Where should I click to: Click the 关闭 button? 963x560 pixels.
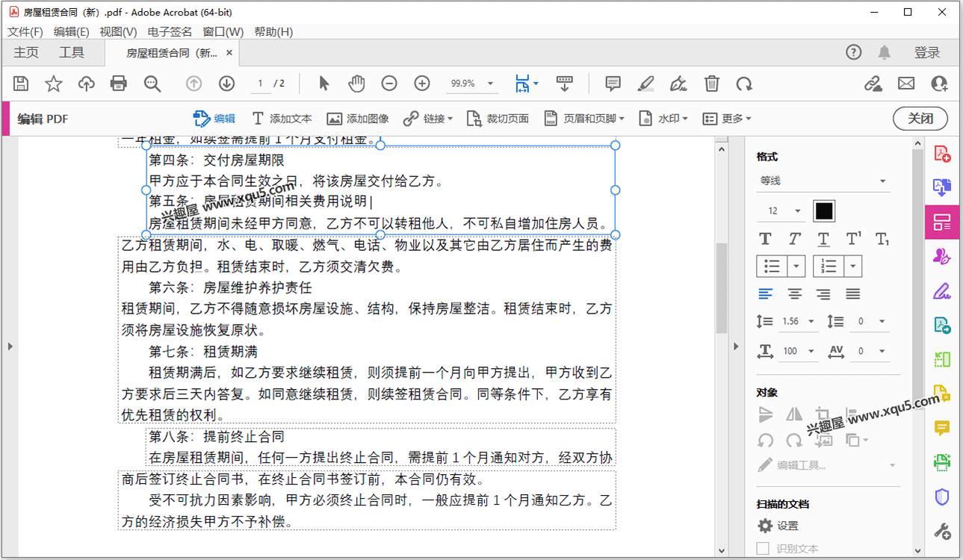coord(920,119)
